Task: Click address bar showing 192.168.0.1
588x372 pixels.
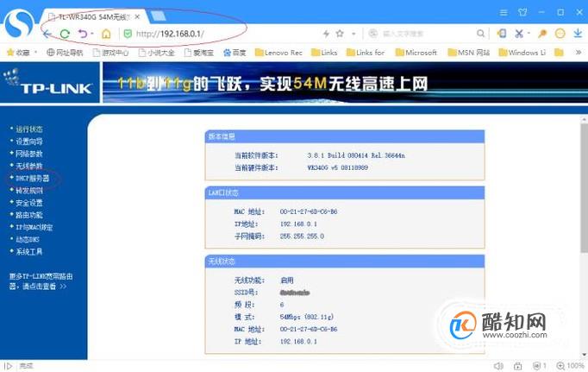Action: [225, 34]
